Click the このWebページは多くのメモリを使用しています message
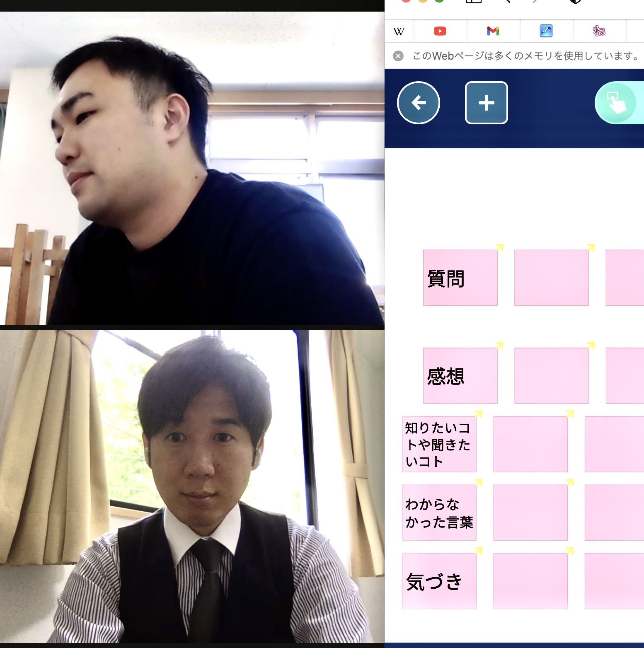644x648 pixels. tap(526, 56)
